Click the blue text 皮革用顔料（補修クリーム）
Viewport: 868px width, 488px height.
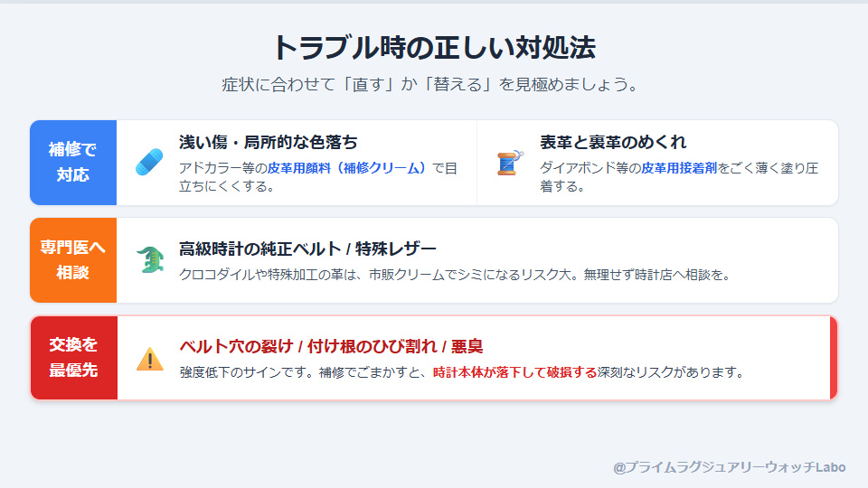tap(347, 168)
